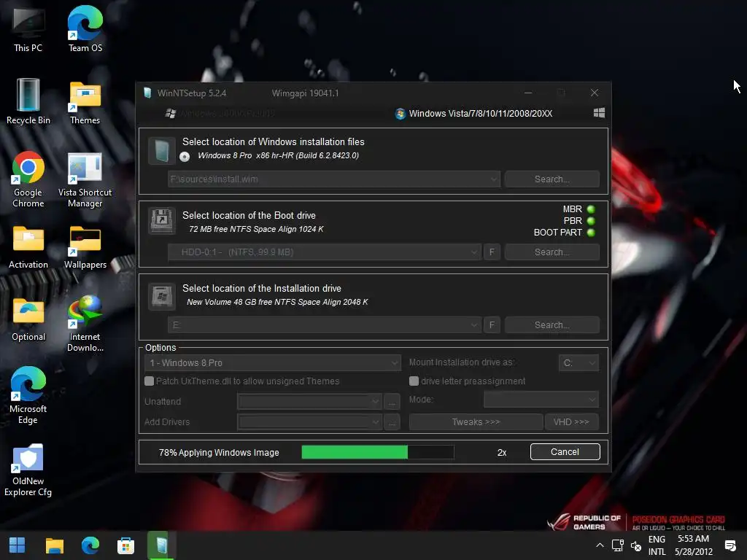Click the Installation drive icon
The height and width of the screenshot is (560, 747).
tap(161, 296)
